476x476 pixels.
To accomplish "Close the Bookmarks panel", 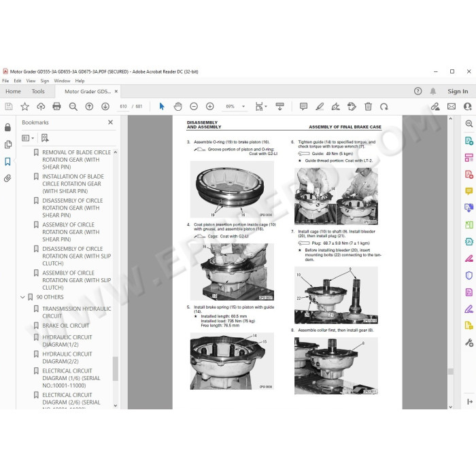I will [x=110, y=122].
